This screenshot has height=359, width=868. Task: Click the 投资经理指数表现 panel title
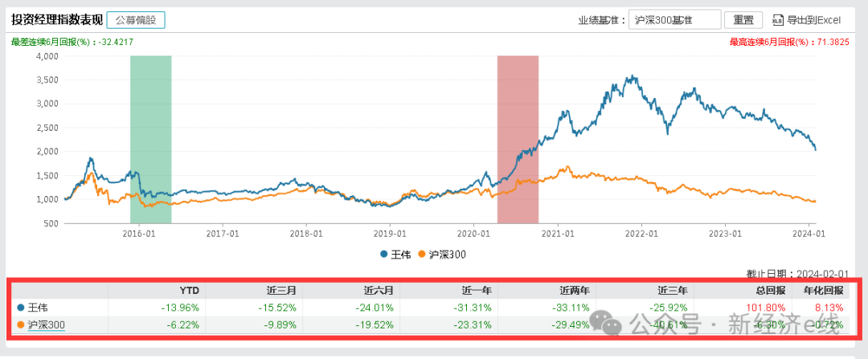point(57,20)
